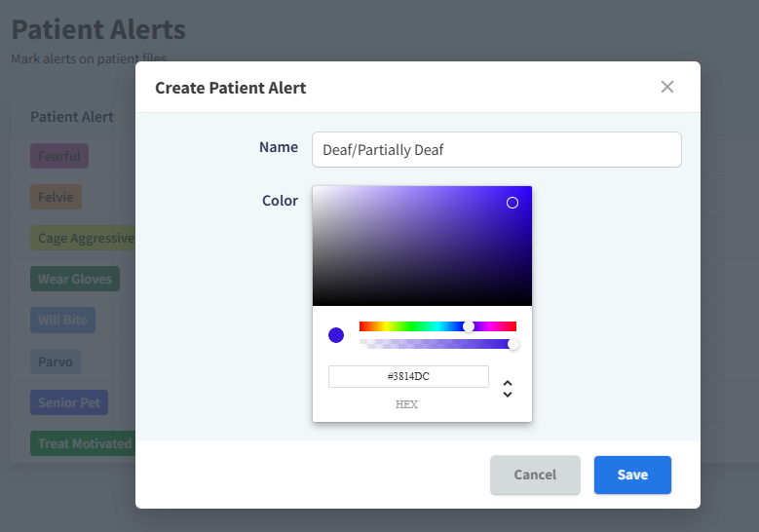Viewport: 759px width, 532px height.
Task: Select the Senior Pet alert tag
Action: tap(68, 402)
